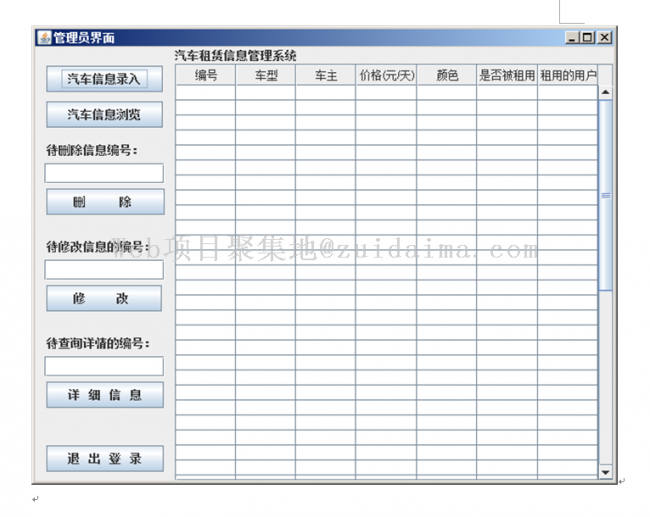Click the 详细信息 button
Screen dimensions: 650x517
coord(104,395)
